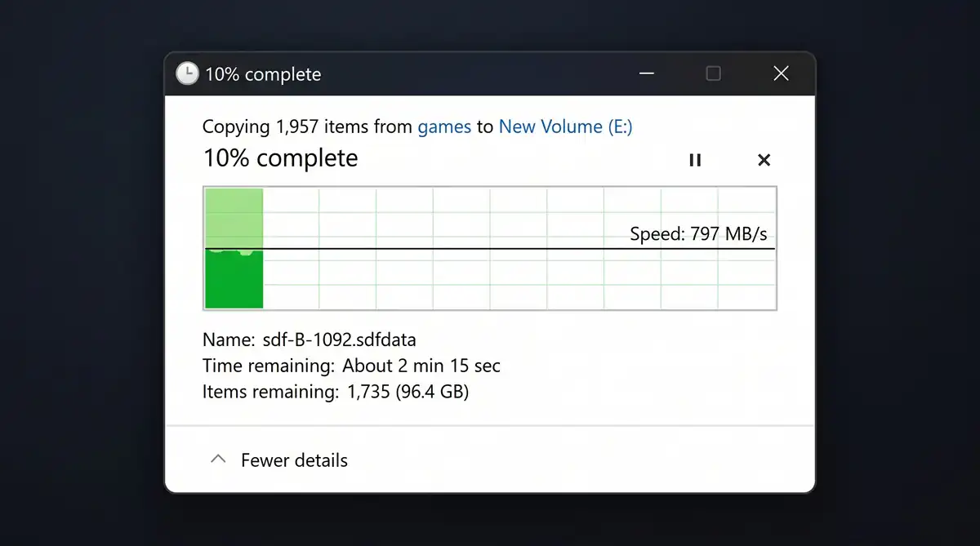Click the large 10% complete heading
Screen dimensions: 980x546
point(280,158)
